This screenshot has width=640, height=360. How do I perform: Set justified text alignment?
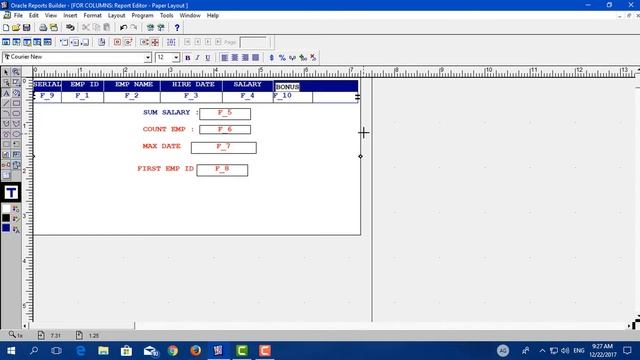pos(256,58)
